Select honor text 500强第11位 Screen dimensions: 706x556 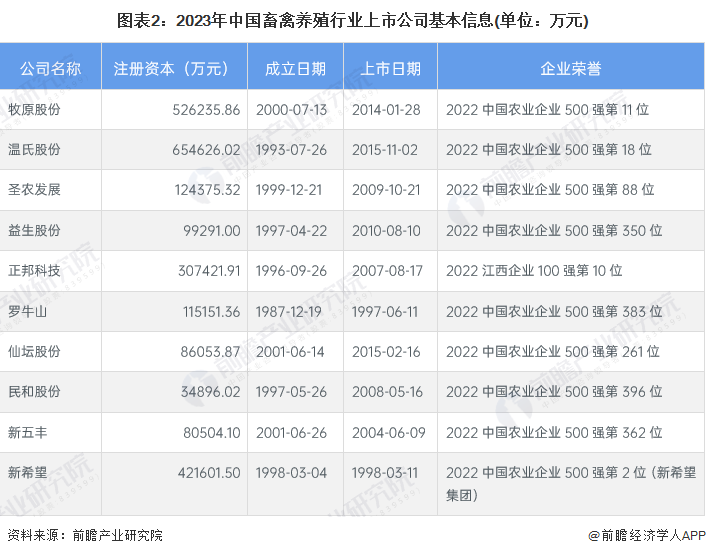coord(607,110)
